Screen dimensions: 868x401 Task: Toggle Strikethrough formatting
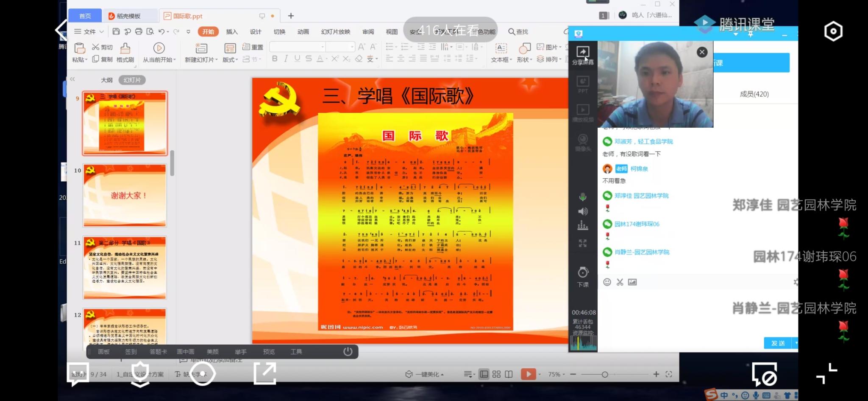tap(309, 59)
